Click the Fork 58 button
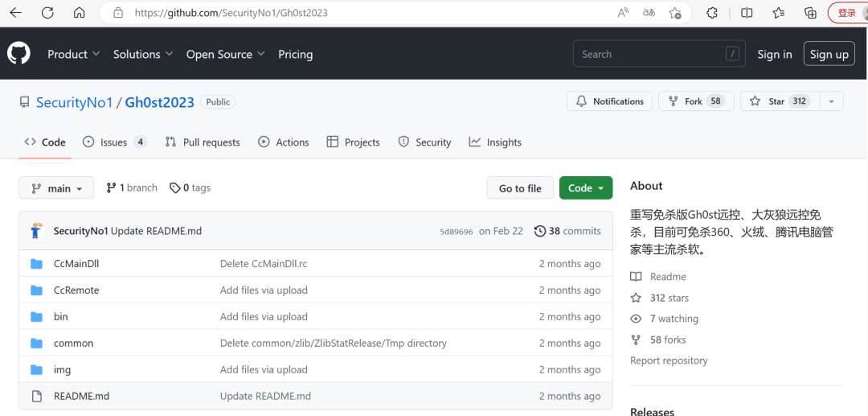This screenshot has height=416, width=868. [x=696, y=101]
